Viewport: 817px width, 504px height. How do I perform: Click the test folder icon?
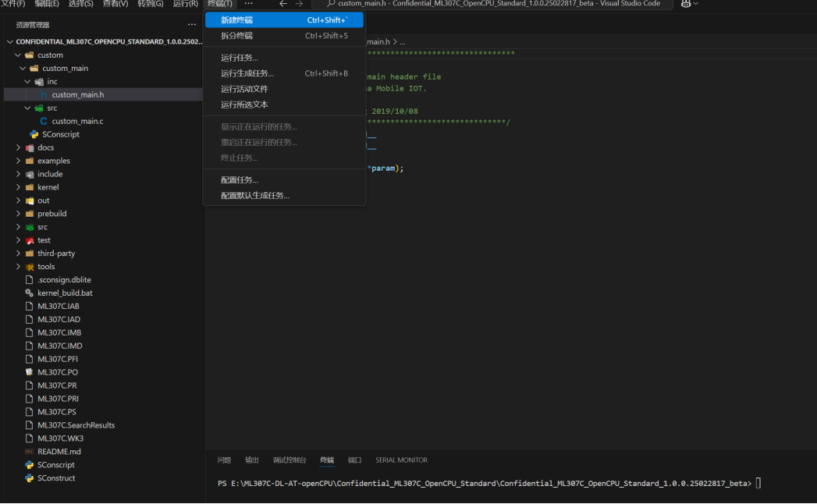(30, 240)
